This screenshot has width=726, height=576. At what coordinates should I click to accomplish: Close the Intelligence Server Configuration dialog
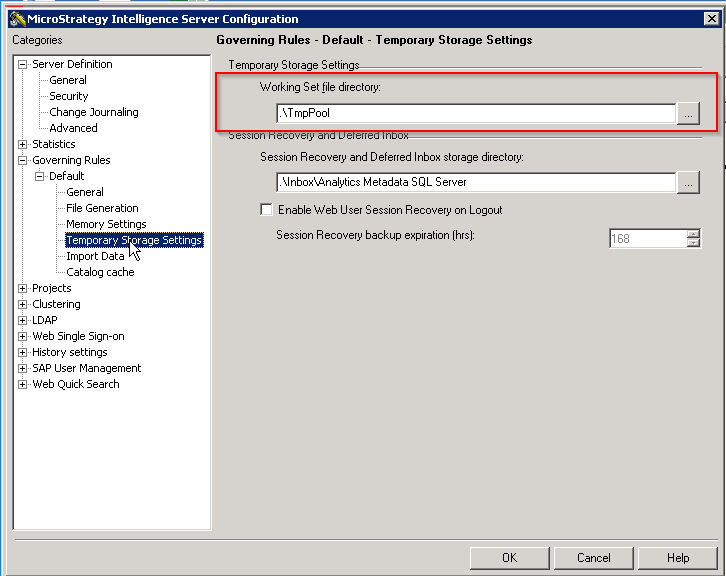coord(712,18)
